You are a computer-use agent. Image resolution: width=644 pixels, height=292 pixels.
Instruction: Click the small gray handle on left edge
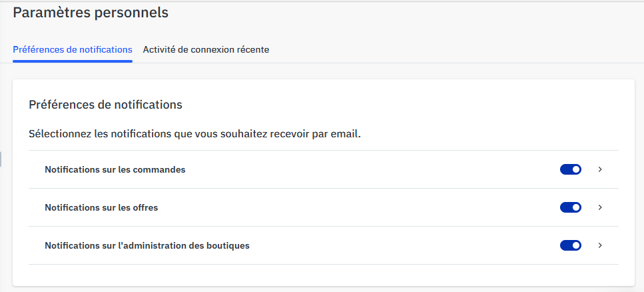1,159
